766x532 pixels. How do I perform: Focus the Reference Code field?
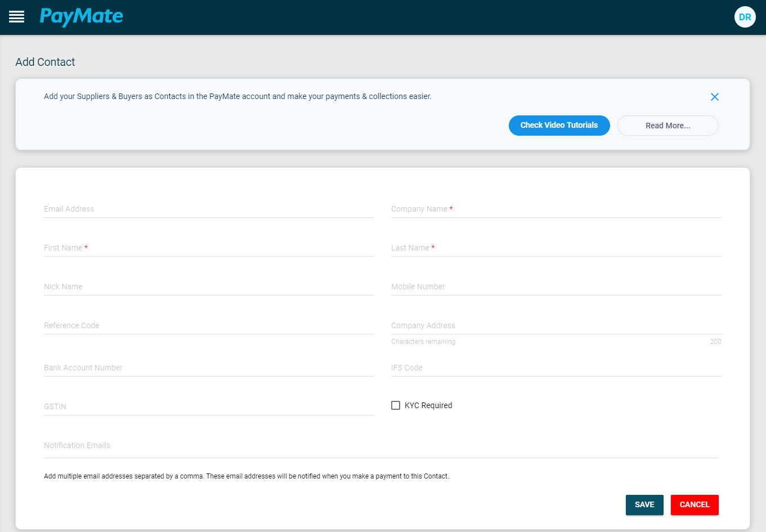209,325
